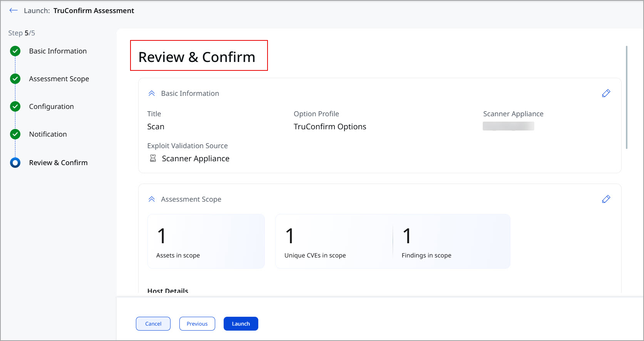
Task: Go to Previous step
Action: click(x=197, y=324)
